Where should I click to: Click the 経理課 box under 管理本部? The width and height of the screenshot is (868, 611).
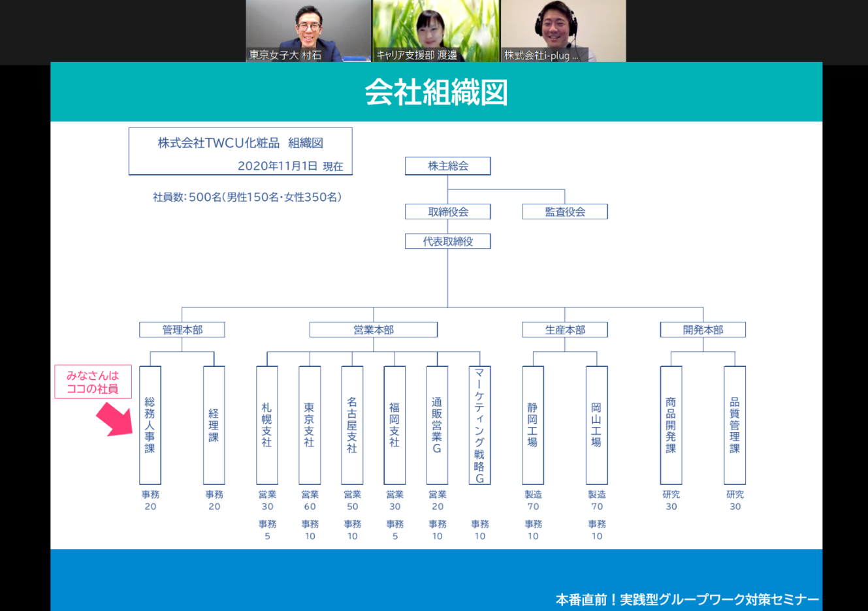214,424
